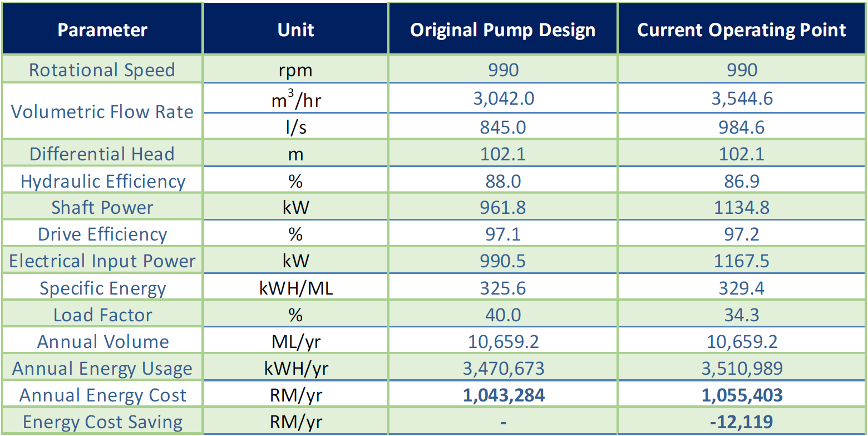Screen dimensions: 868x436
Task: Select the Energy Cost Saving row label
Action: click(102, 422)
